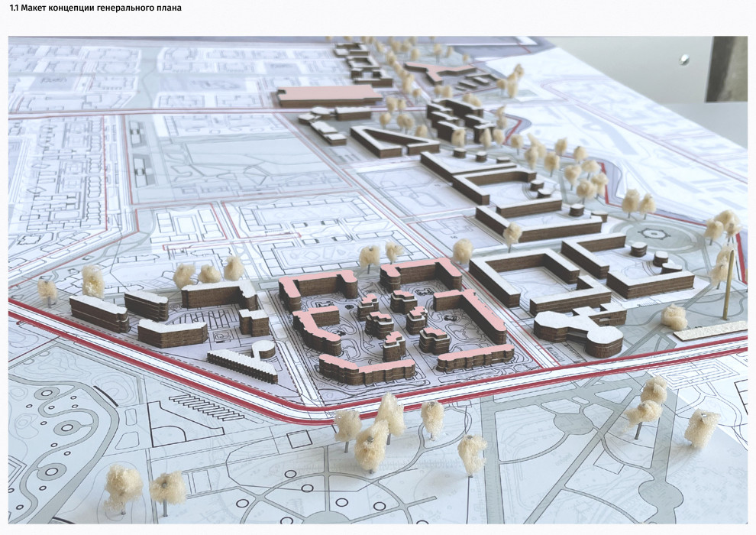This screenshot has width=756, height=535.
Task: Select the long curved pink building at front
Action: point(367,369)
